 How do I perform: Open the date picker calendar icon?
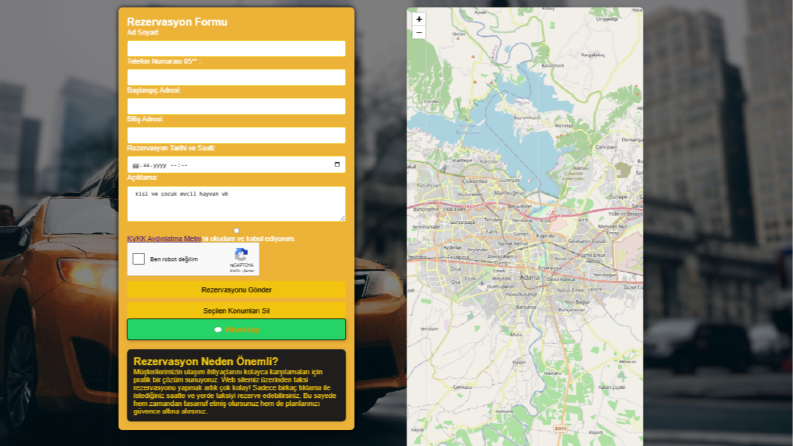tap(337, 164)
